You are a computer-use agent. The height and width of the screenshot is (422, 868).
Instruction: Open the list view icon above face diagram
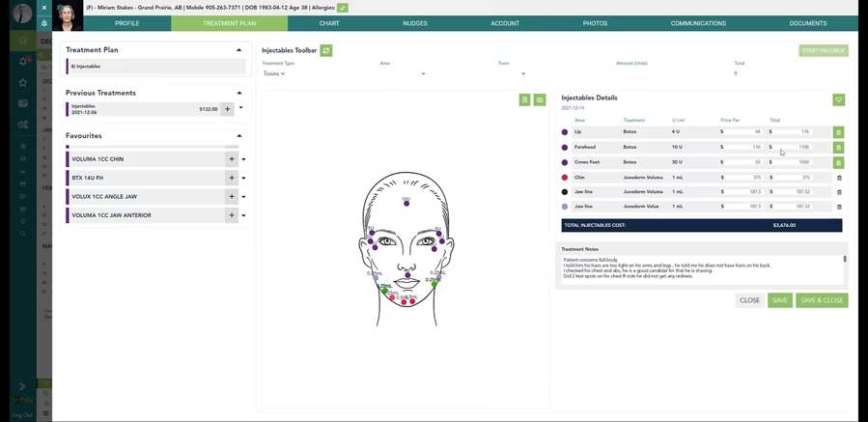pyautogui.click(x=540, y=99)
